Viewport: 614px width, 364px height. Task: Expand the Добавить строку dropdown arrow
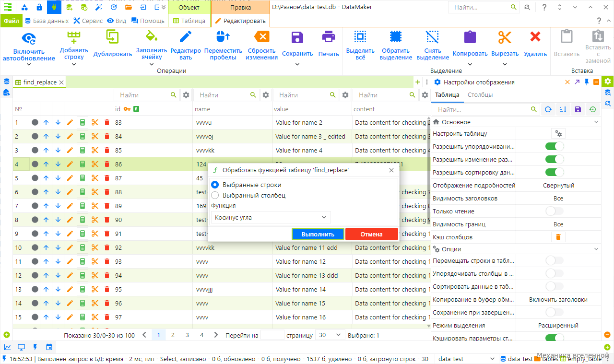(x=74, y=64)
